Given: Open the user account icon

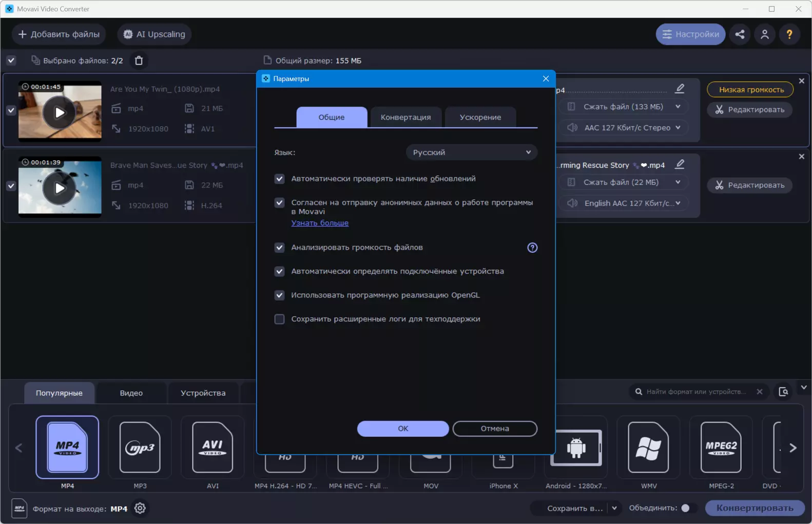Looking at the screenshot, I should (764, 34).
